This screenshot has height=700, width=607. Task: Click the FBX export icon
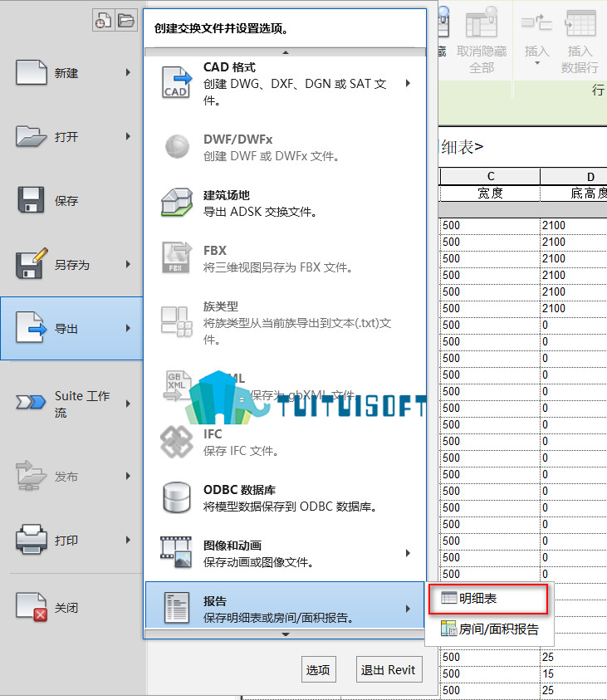click(x=177, y=257)
